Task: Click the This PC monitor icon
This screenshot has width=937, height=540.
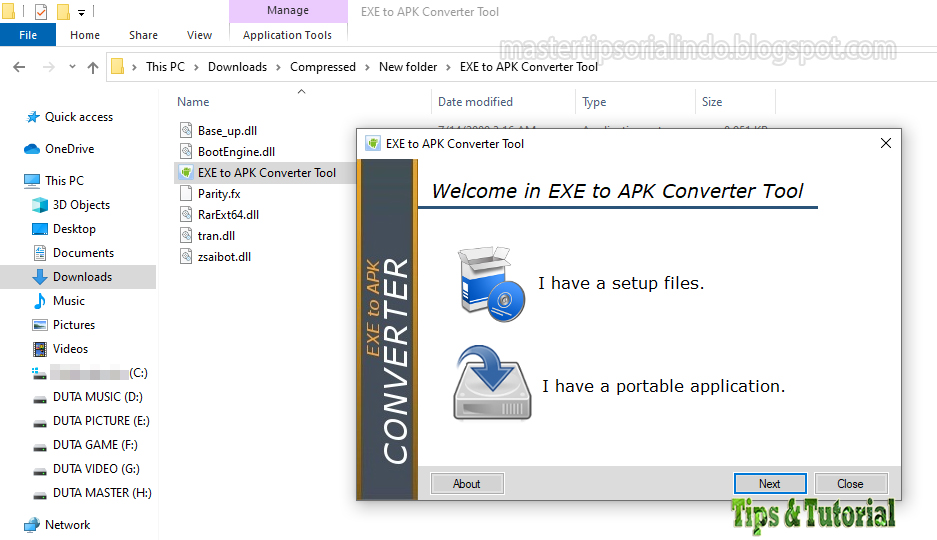Action: (x=32, y=180)
